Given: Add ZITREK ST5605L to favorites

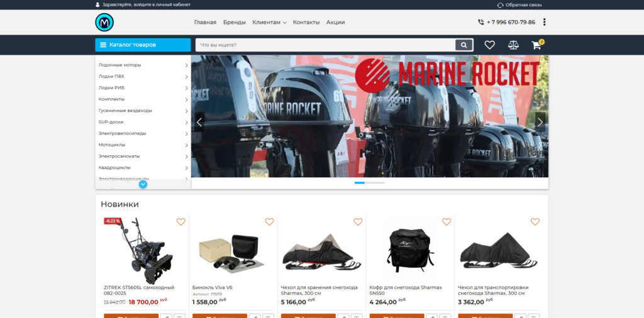Looking at the screenshot, I should click(x=180, y=222).
